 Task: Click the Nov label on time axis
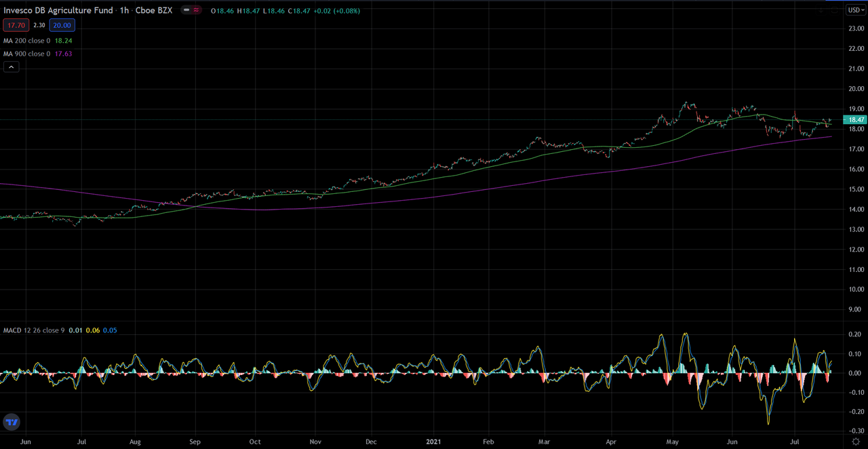(x=315, y=441)
